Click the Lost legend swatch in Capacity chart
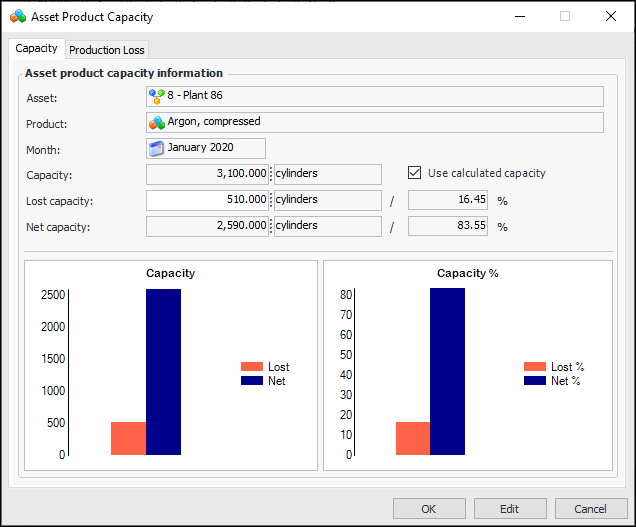Image resolution: width=636 pixels, height=527 pixels. tap(251, 367)
